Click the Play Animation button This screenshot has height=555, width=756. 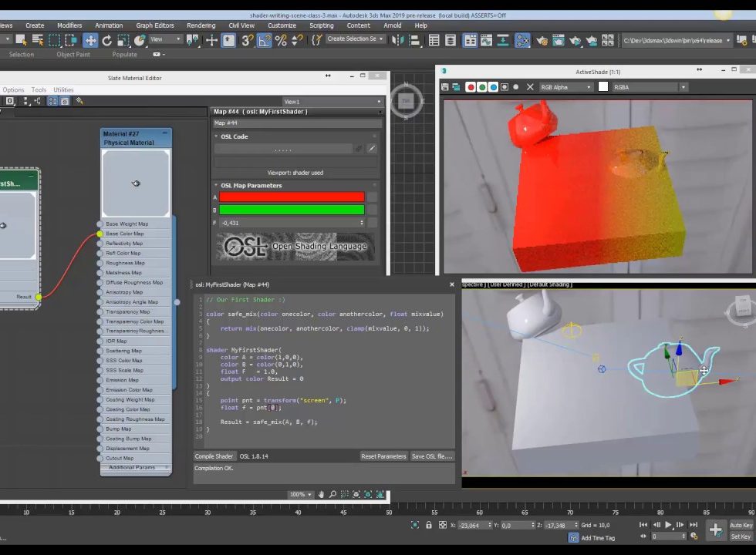(x=668, y=525)
